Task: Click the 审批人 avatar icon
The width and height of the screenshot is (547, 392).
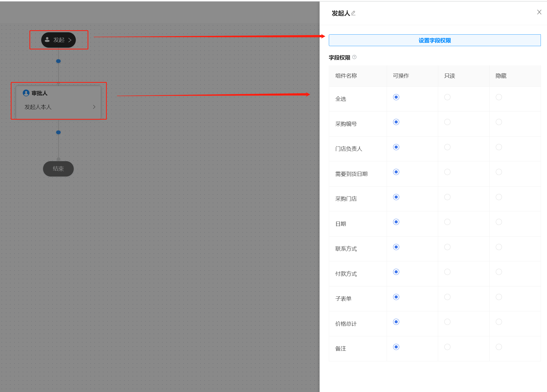Action: (x=26, y=93)
